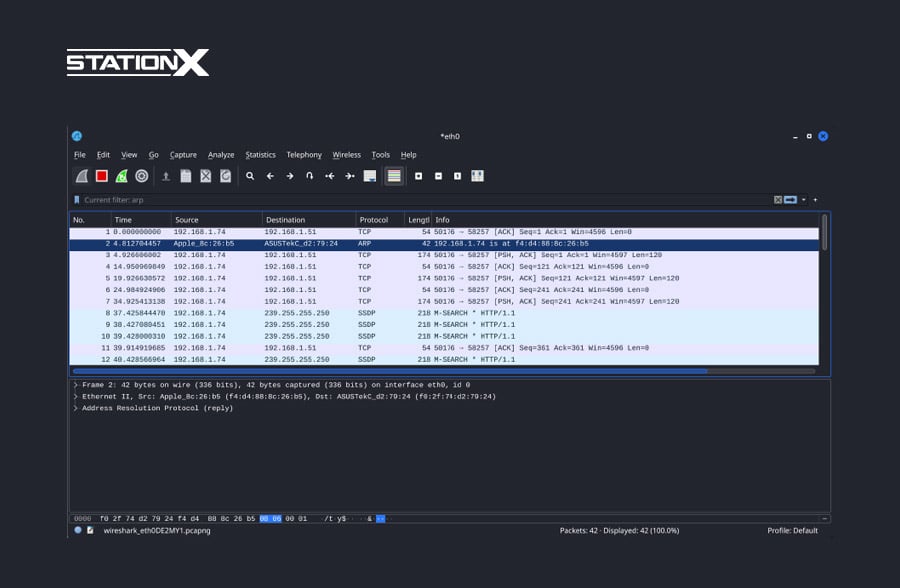
Task: Open the Statistics menu
Action: [x=260, y=155]
